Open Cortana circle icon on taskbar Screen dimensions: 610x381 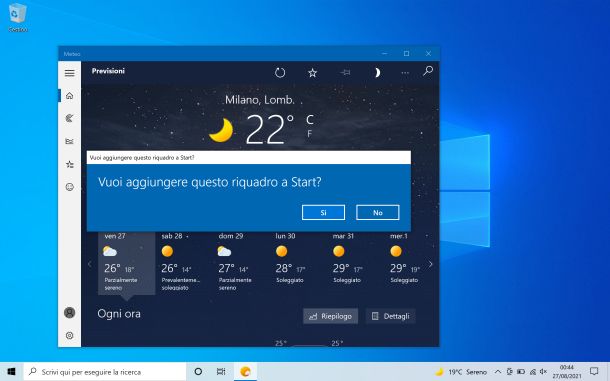coord(198,372)
